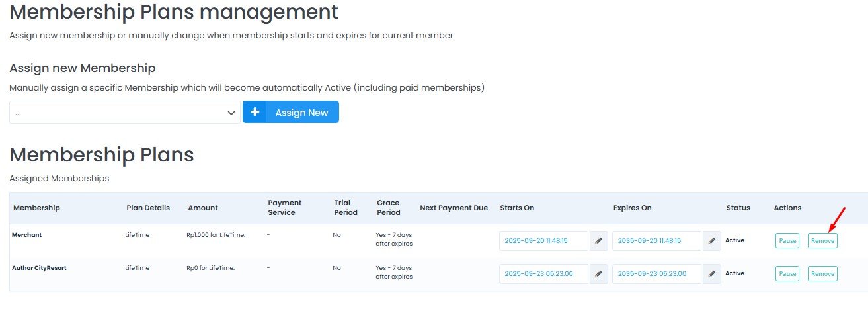Screen dimensions: 868x321
Task: Focus the Merchant Starts On date field
Action: pos(543,241)
